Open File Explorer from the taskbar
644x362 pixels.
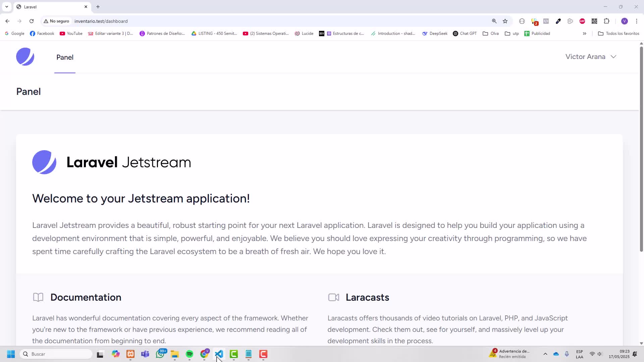175,354
